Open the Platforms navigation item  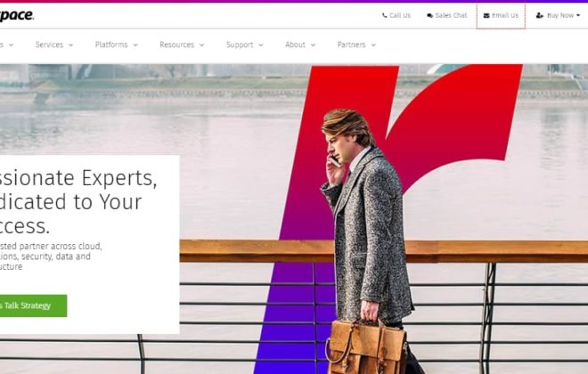(x=111, y=45)
